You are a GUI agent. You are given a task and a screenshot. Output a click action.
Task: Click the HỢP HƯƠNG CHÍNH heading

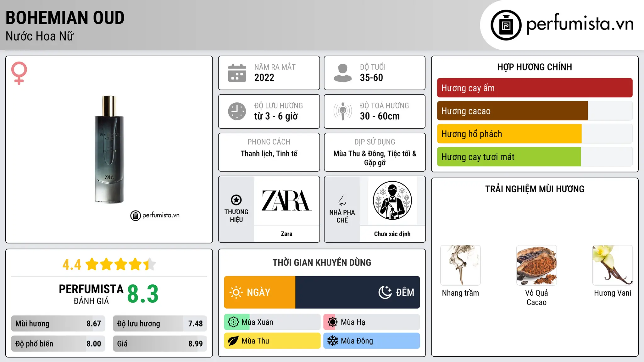[535, 67]
